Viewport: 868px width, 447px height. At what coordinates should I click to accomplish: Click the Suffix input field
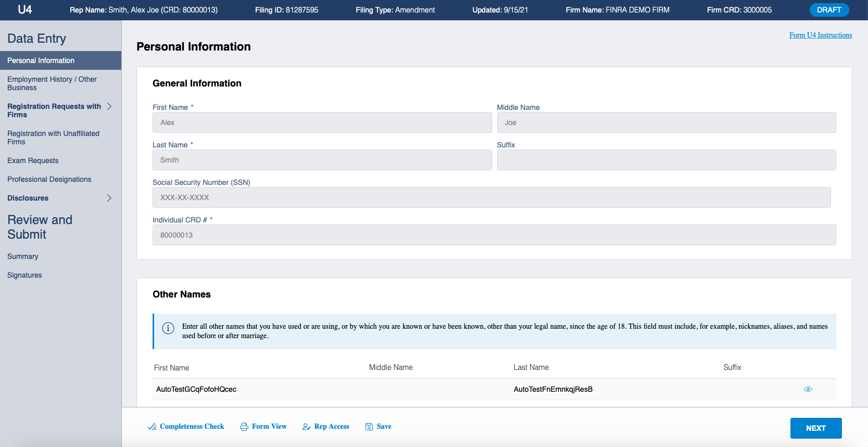click(x=666, y=160)
